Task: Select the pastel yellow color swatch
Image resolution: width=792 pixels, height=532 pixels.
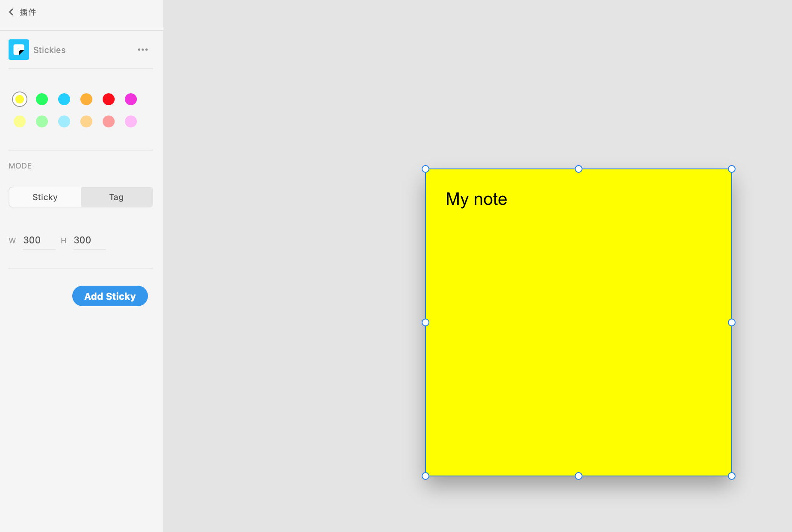Action: click(20, 121)
